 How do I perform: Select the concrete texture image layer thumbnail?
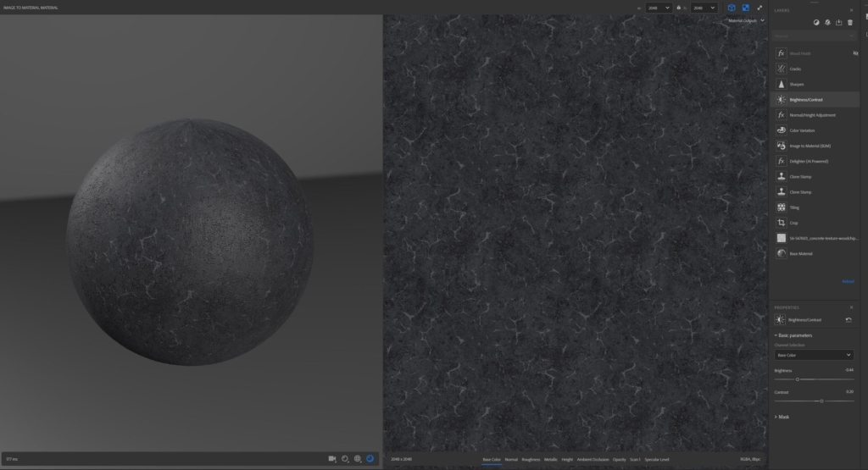[x=781, y=238]
